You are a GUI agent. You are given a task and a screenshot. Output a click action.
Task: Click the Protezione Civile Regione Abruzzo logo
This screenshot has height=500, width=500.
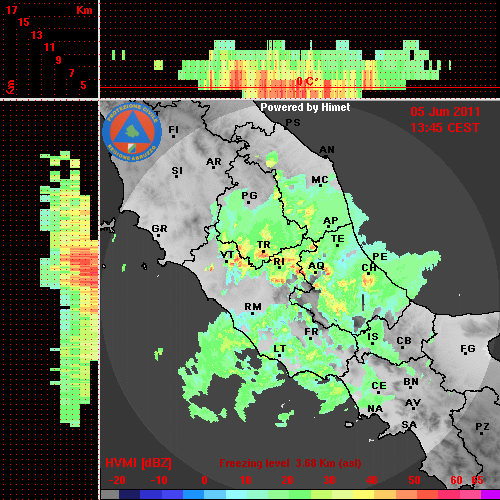click(x=132, y=133)
